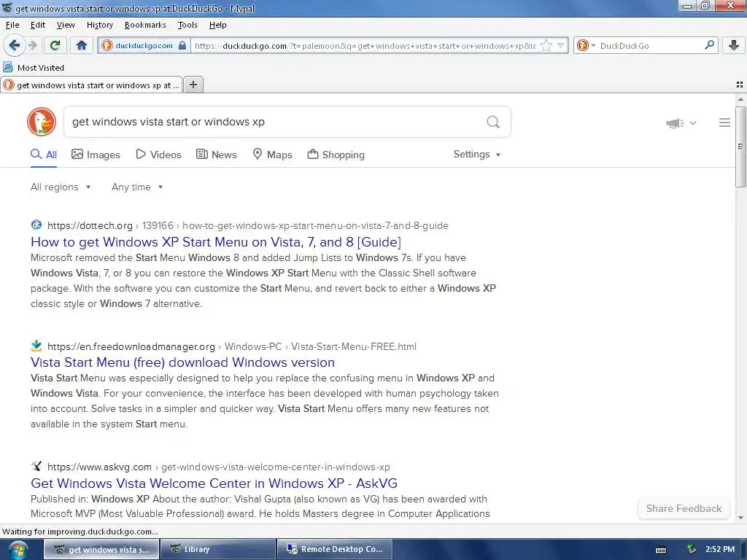
Task: Click the www.askvg.com URL breadcrumb
Action: pyautogui.click(x=218, y=467)
